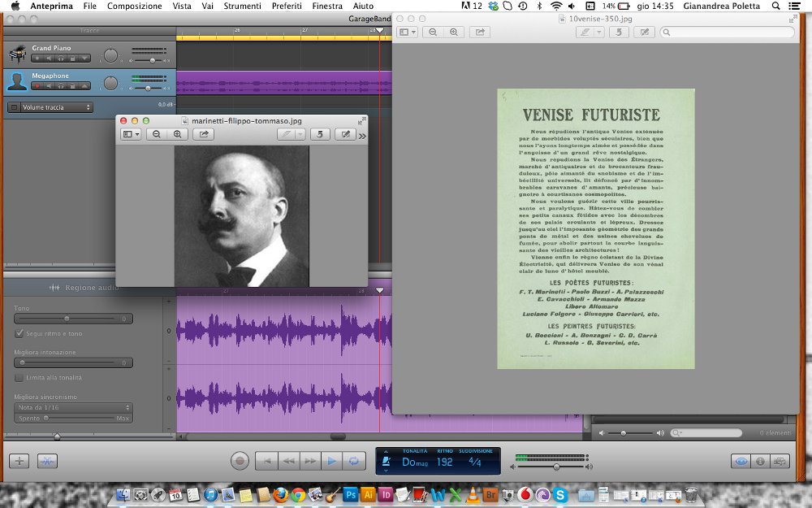The width and height of the screenshot is (812, 508).
Task: Mute the Megaphone track
Action: (x=49, y=86)
